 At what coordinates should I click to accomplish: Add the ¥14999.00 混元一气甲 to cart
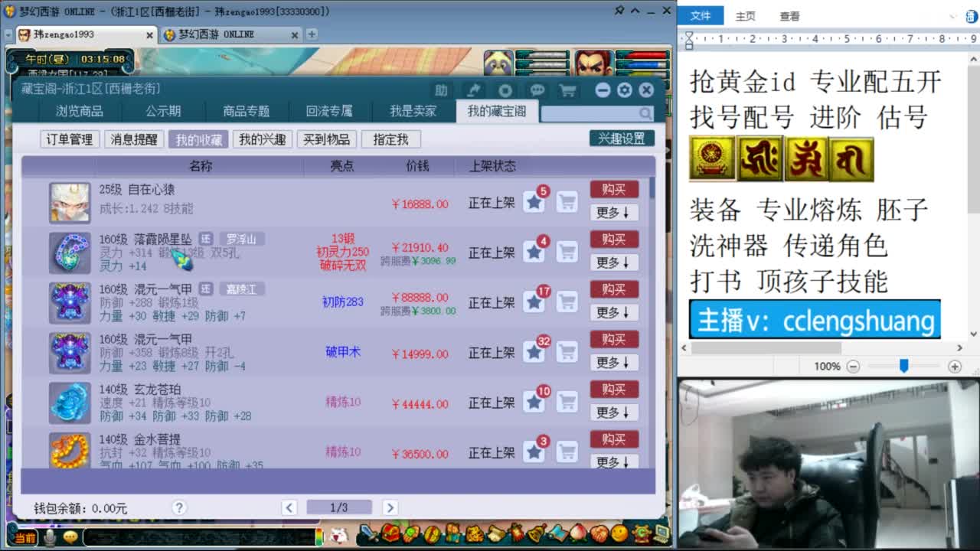(x=567, y=352)
